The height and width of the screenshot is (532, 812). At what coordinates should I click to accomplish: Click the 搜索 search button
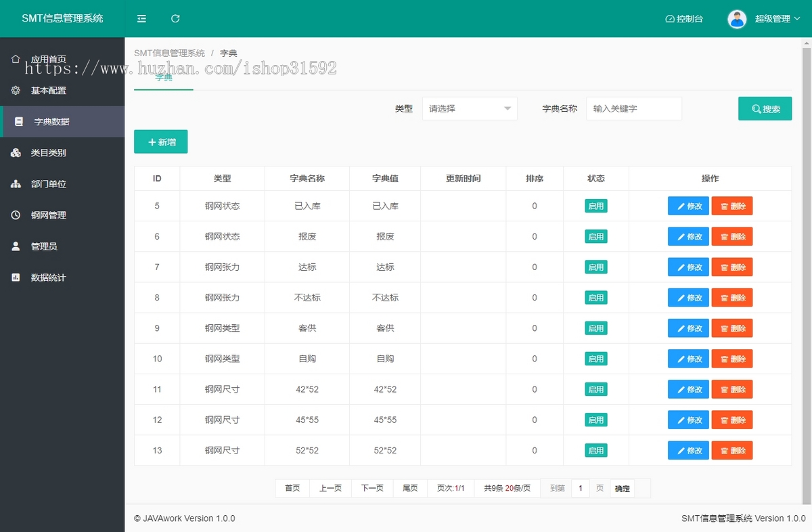click(x=765, y=109)
